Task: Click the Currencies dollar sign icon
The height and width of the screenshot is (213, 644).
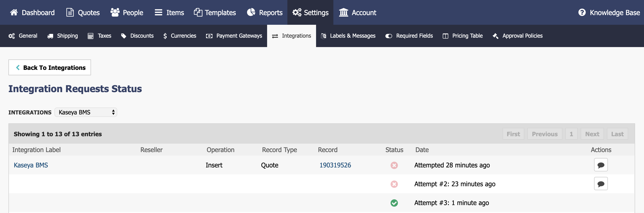Action: click(165, 36)
